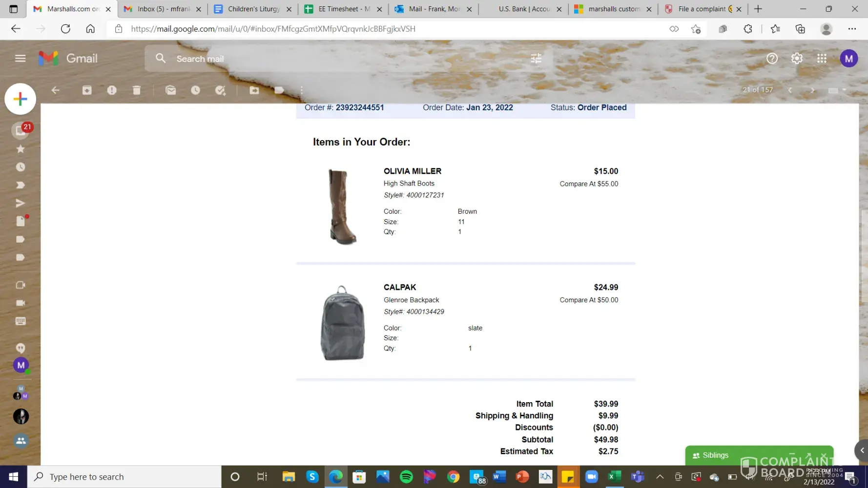Image resolution: width=868 pixels, height=488 pixels.
Task: Open Gmail settings gear
Action: point(797,59)
